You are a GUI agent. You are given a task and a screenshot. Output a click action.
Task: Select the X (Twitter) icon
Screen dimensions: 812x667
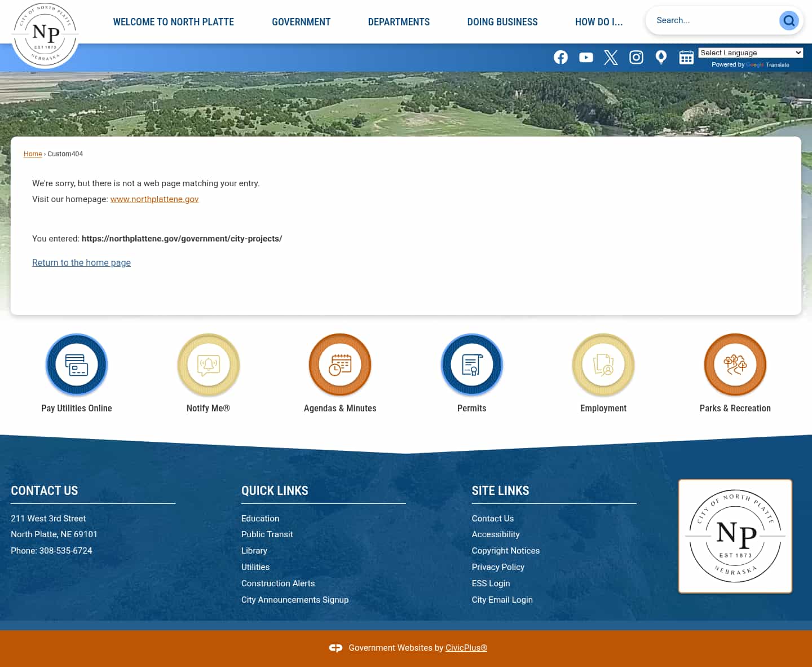tap(611, 57)
